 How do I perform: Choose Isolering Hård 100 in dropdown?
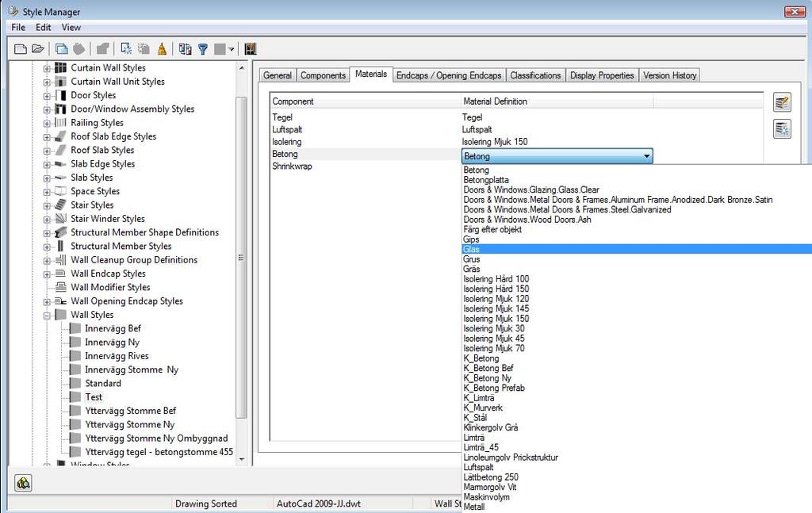point(496,279)
